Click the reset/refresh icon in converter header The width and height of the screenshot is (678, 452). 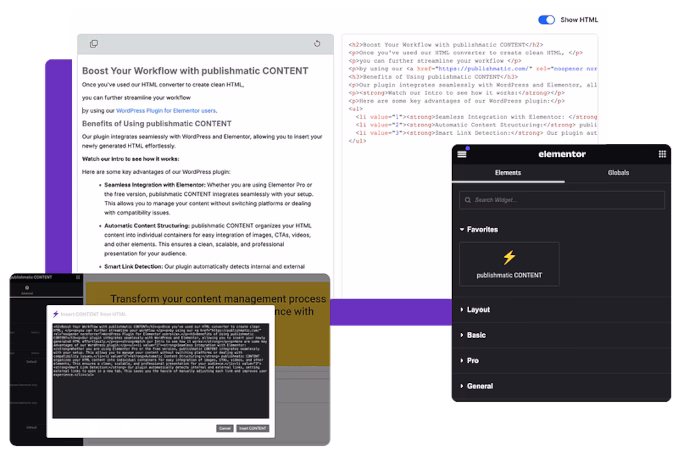click(x=317, y=44)
